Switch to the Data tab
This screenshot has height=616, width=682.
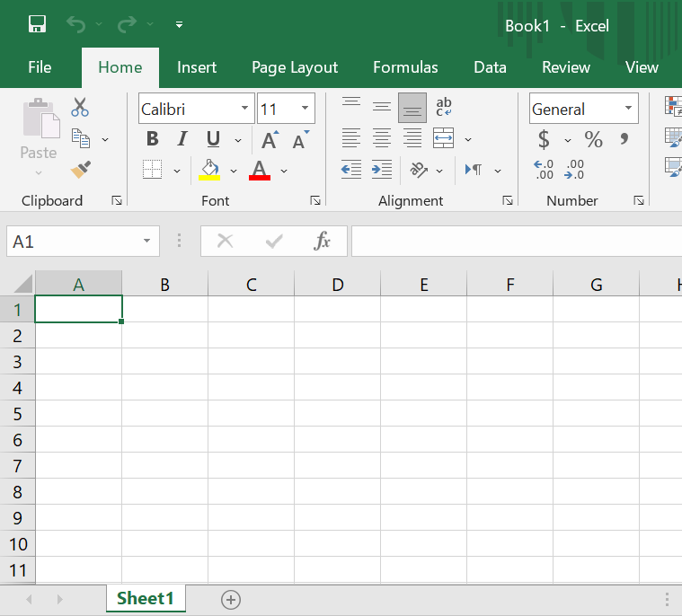coord(490,67)
